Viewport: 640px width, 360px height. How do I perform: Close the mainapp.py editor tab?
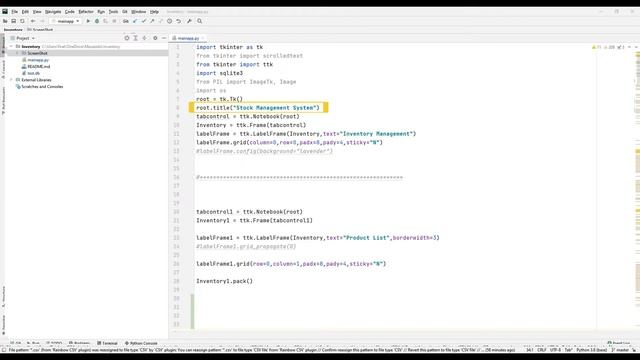203,38
